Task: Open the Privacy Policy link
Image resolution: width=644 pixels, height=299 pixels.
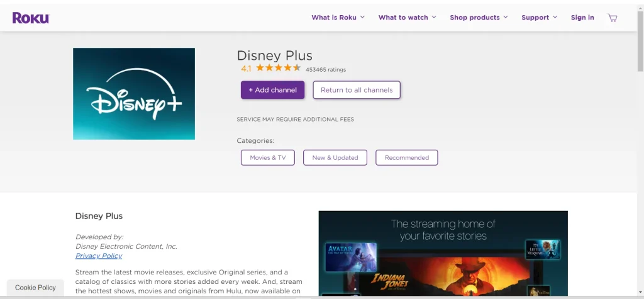Action: click(99, 256)
